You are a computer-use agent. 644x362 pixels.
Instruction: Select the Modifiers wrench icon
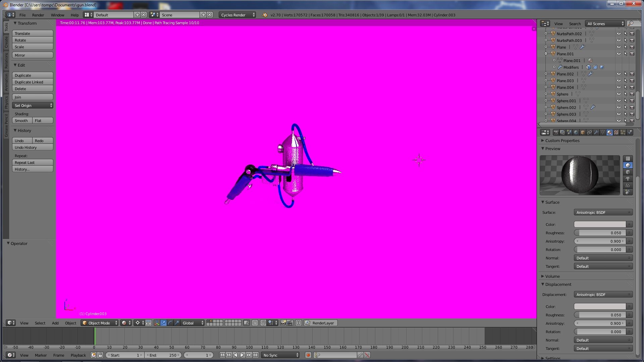click(596, 132)
